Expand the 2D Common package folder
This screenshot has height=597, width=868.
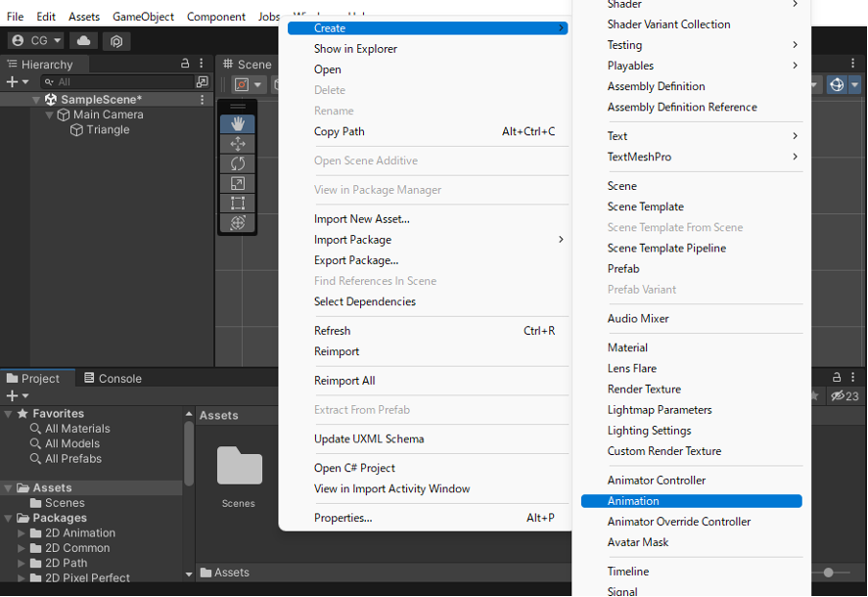click(21, 548)
